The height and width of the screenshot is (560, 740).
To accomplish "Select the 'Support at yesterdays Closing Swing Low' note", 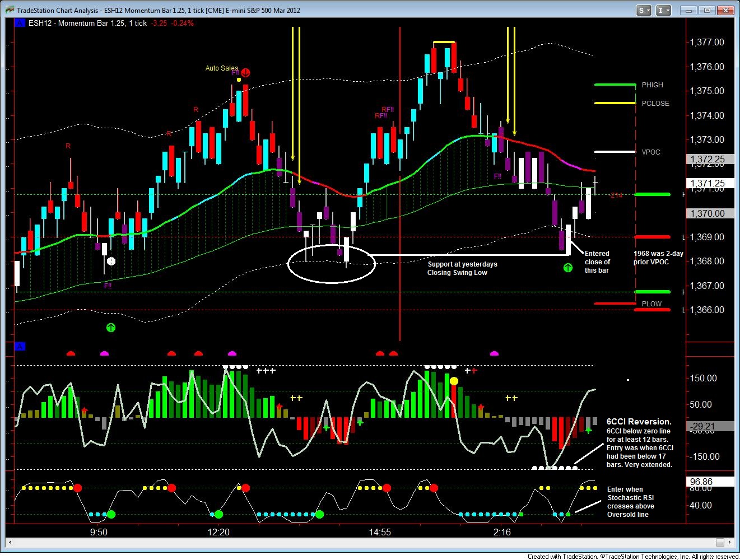I will point(462,268).
